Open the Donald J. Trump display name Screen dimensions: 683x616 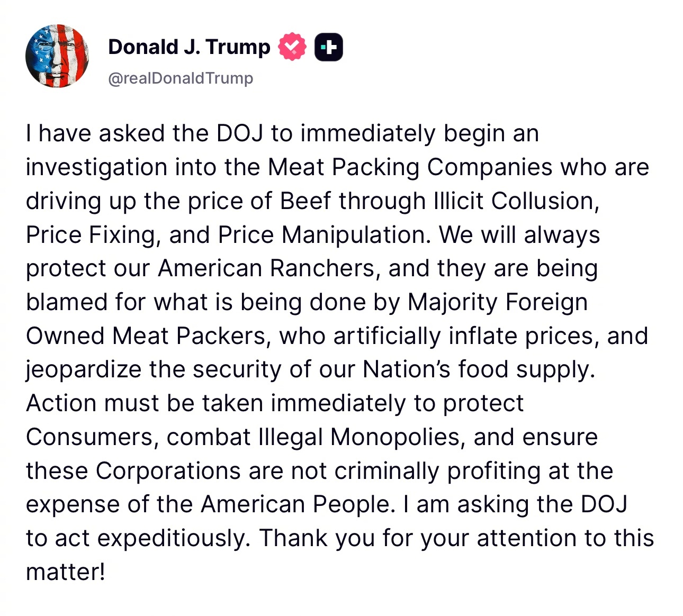pyautogui.click(x=189, y=47)
